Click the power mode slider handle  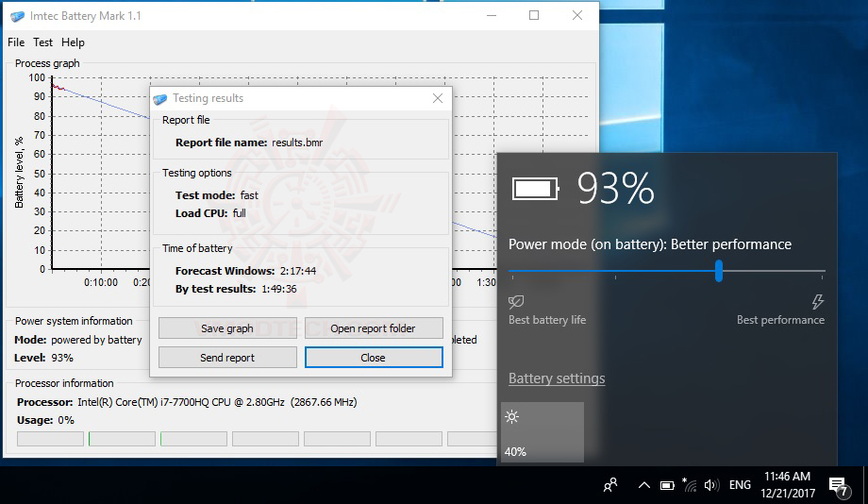pos(719,271)
